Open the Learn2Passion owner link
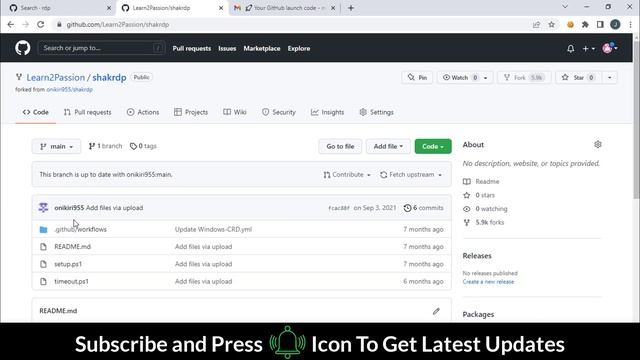The height and width of the screenshot is (360, 640). (56, 78)
